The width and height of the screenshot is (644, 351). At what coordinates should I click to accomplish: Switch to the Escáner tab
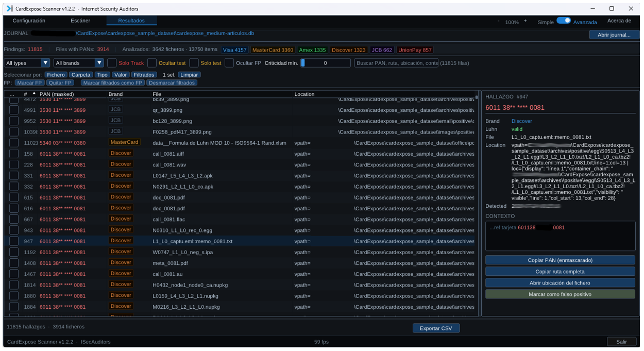80,21
